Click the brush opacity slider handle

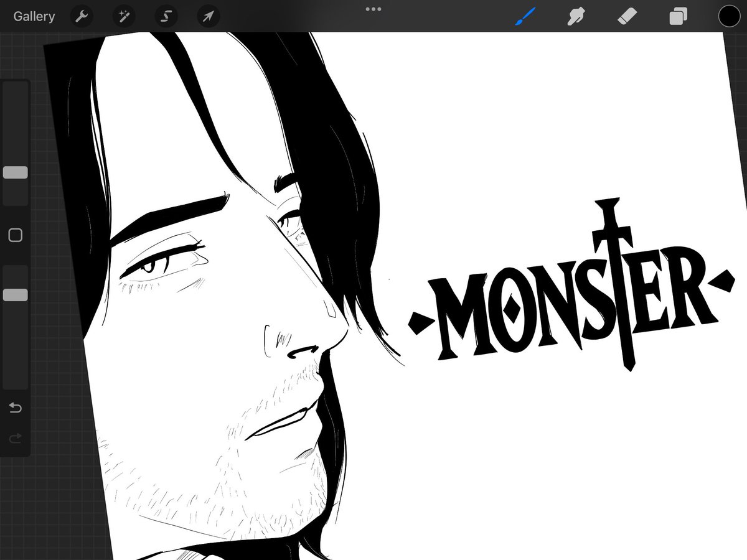pos(16,295)
